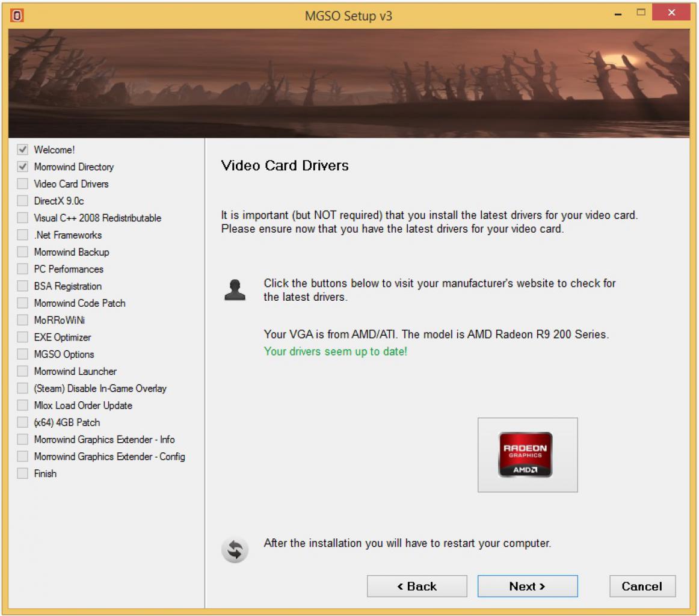Toggle the Morrowind Directory checkbox
The width and height of the screenshot is (699, 616).
click(22, 166)
